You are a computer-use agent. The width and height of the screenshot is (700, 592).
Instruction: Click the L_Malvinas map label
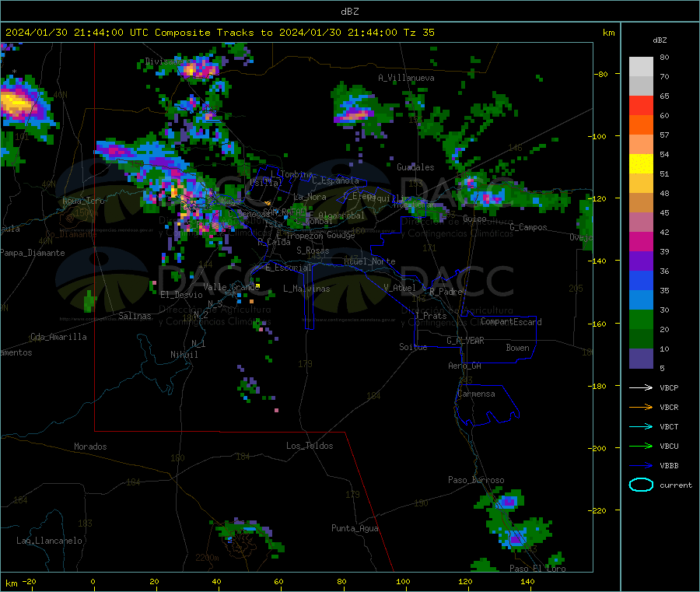point(306,289)
